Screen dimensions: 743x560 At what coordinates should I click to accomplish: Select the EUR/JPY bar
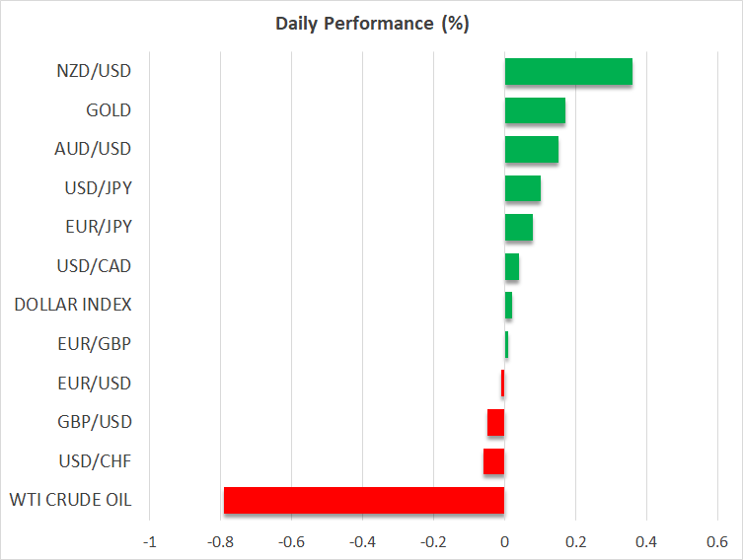518,227
